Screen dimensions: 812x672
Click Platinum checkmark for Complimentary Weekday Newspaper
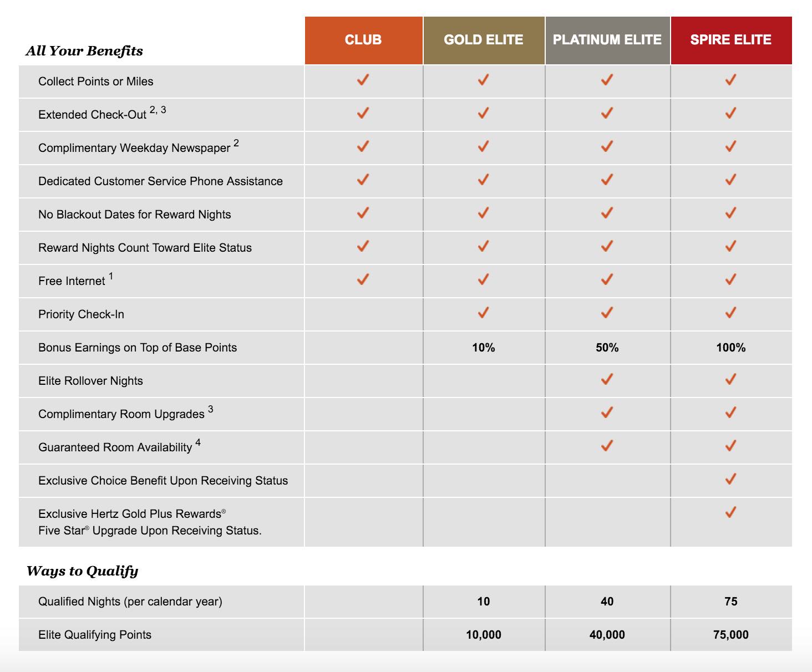pyautogui.click(x=607, y=147)
